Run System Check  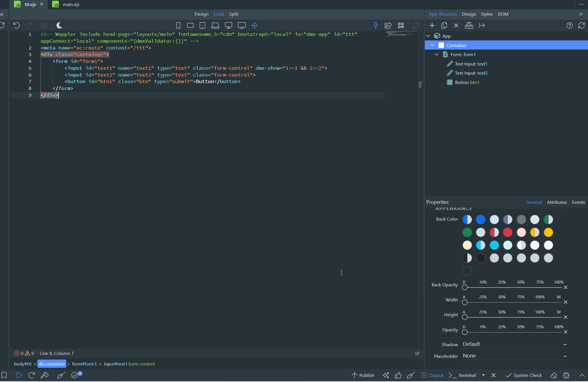(x=524, y=375)
